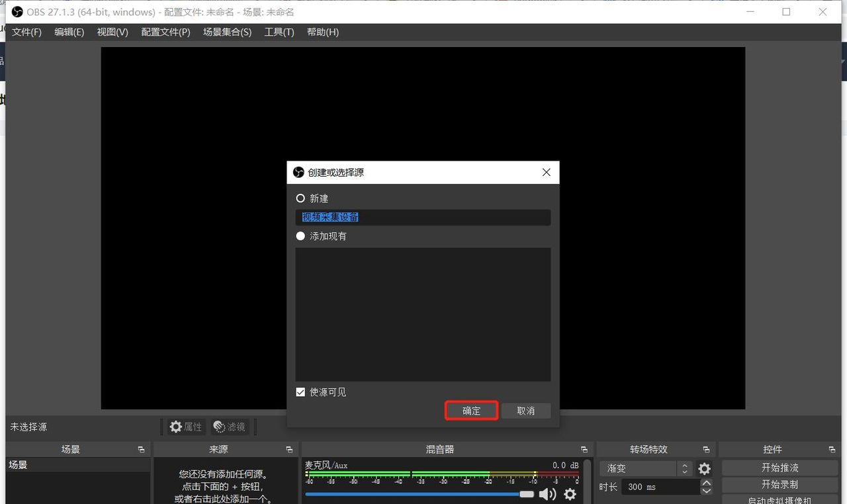Pop out the 来源 dock panel
The image size is (847, 504).
point(289,450)
